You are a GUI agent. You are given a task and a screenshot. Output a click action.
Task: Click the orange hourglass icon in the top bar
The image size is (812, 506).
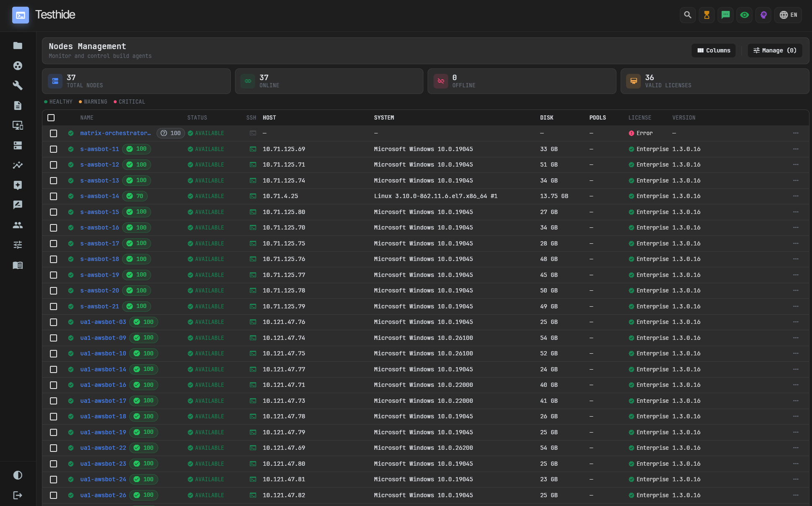pos(707,15)
